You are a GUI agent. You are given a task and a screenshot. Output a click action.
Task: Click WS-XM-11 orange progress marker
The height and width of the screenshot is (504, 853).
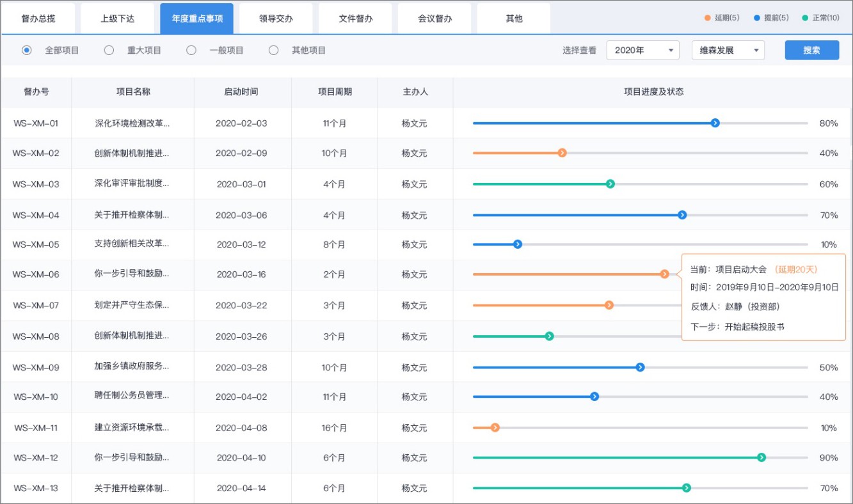tap(495, 428)
